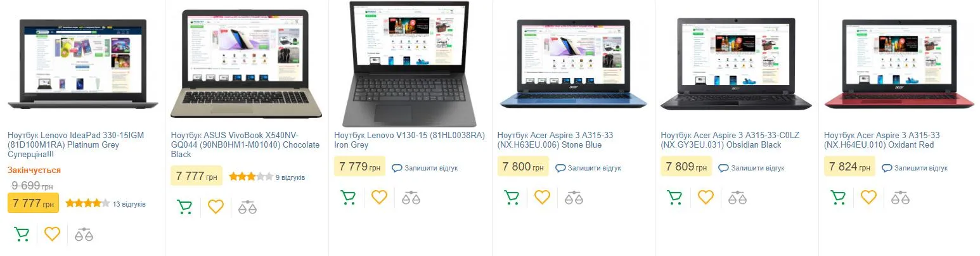Leave a review for Lenovo V130-15
The width and height of the screenshot is (980, 256).
pyautogui.click(x=425, y=168)
